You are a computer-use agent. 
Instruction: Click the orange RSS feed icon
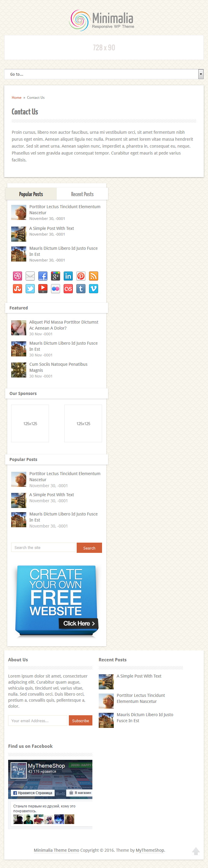tap(94, 276)
